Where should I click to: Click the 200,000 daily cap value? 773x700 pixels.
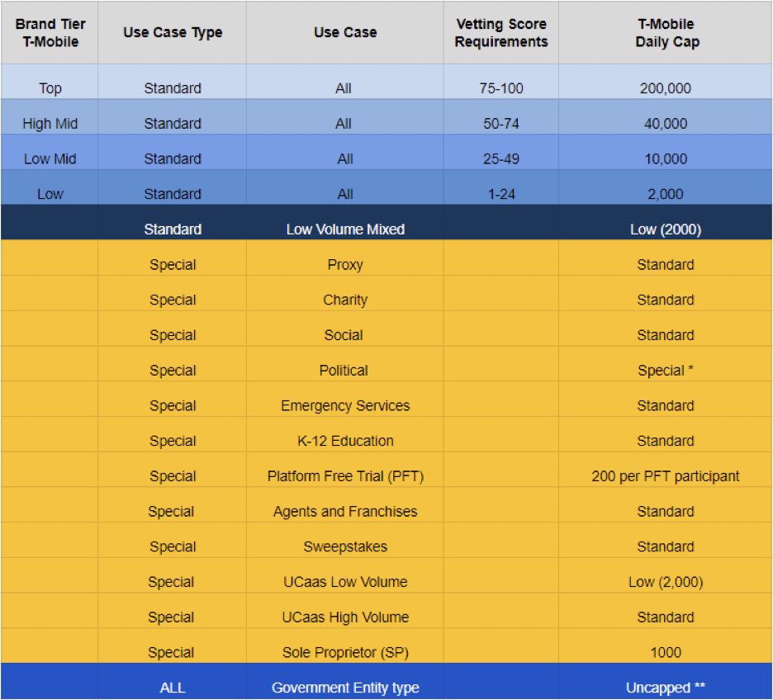(x=665, y=88)
